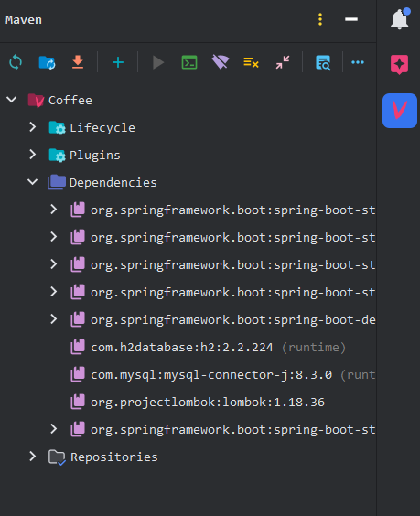Open Notifications bell icon

[400, 19]
